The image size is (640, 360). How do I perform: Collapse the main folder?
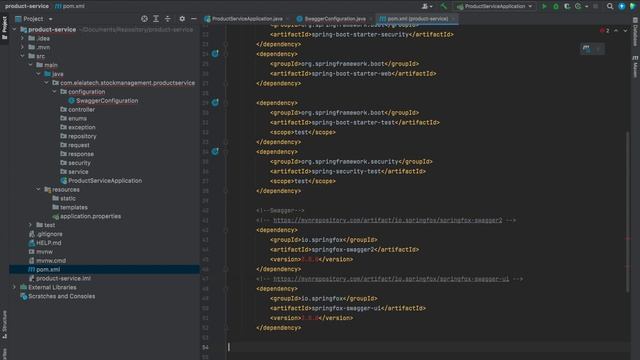[31, 65]
